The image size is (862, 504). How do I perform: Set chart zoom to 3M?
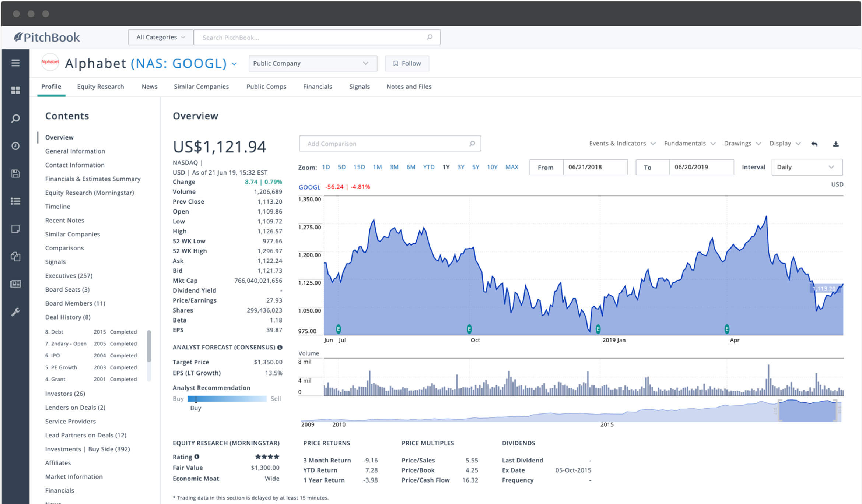(x=394, y=167)
